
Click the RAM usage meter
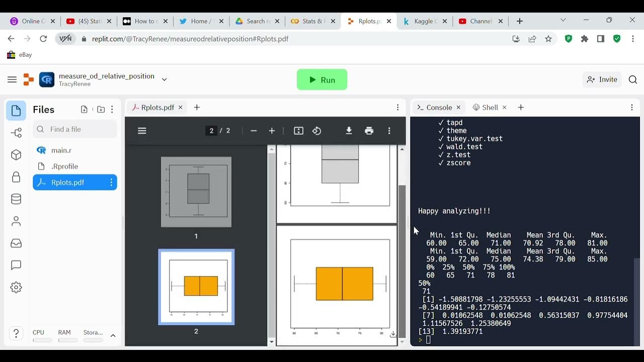point(67,336)
